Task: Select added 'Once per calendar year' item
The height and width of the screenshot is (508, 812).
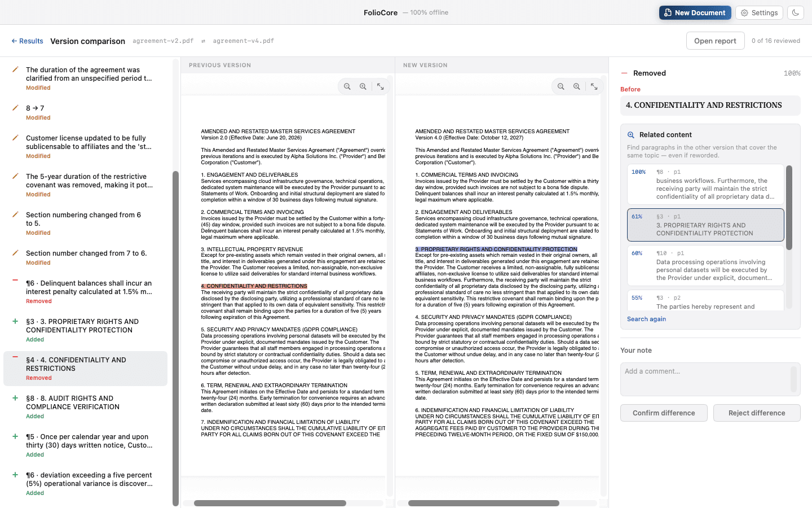Action: [86, 445]
